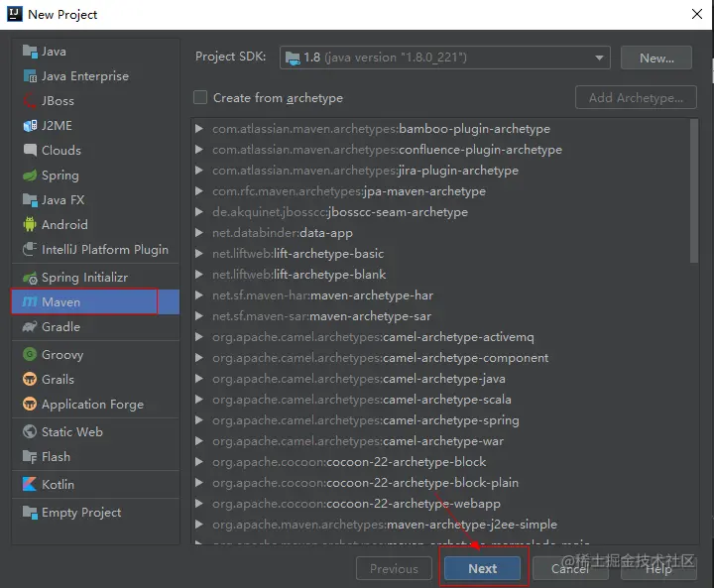Click the Next button
The width and height of the screenshot is (714, 588).
coord(482,568)
